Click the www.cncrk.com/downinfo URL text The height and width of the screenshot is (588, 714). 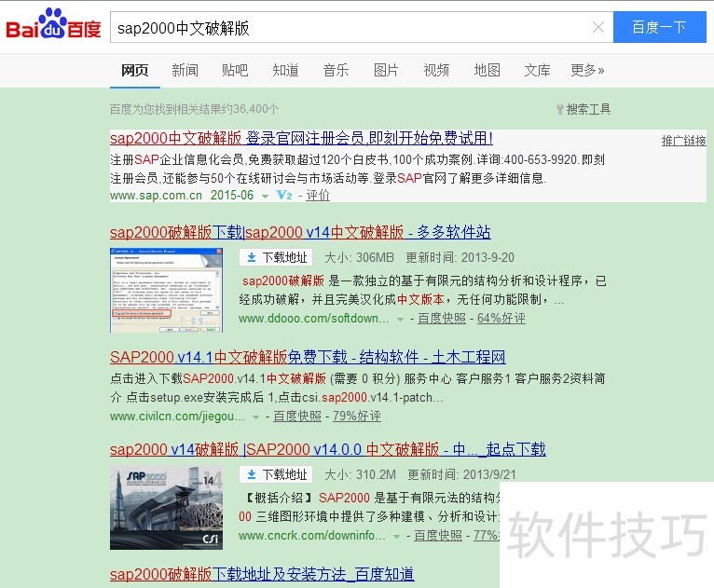(x=312, y=536)
